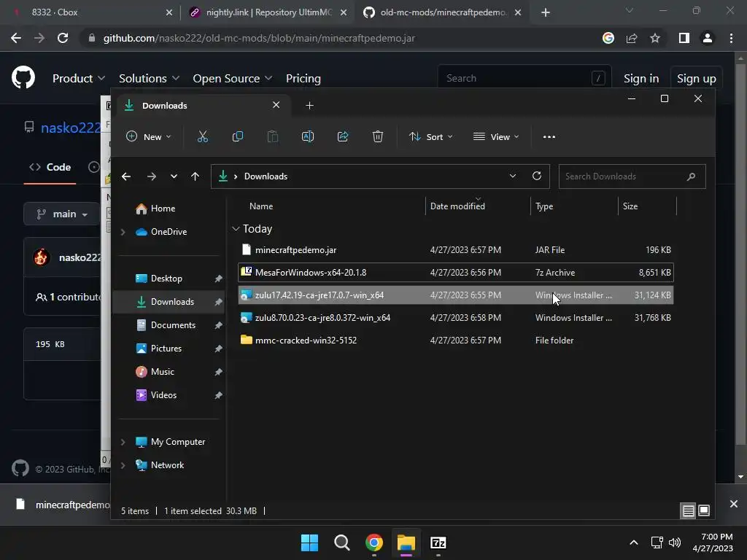Bookmark this page with star icon
Image resolution: width=747 pixels, height=560 pixels.
click(655, 38)
